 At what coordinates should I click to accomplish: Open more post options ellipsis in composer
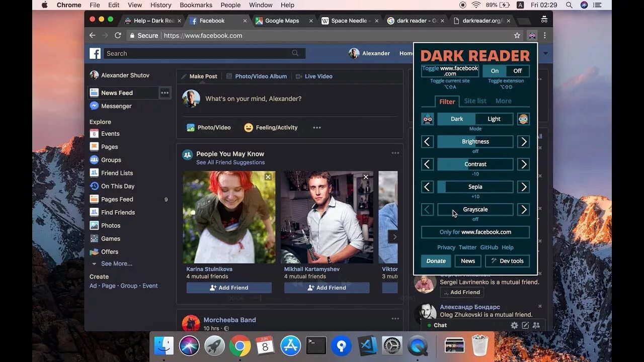point(317,128)
